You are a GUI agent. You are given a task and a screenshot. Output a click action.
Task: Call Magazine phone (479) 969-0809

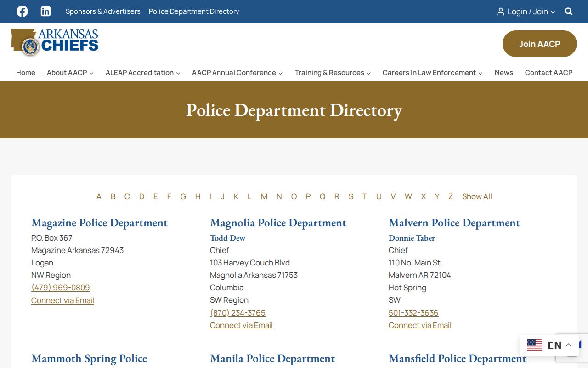pos(61,287)
